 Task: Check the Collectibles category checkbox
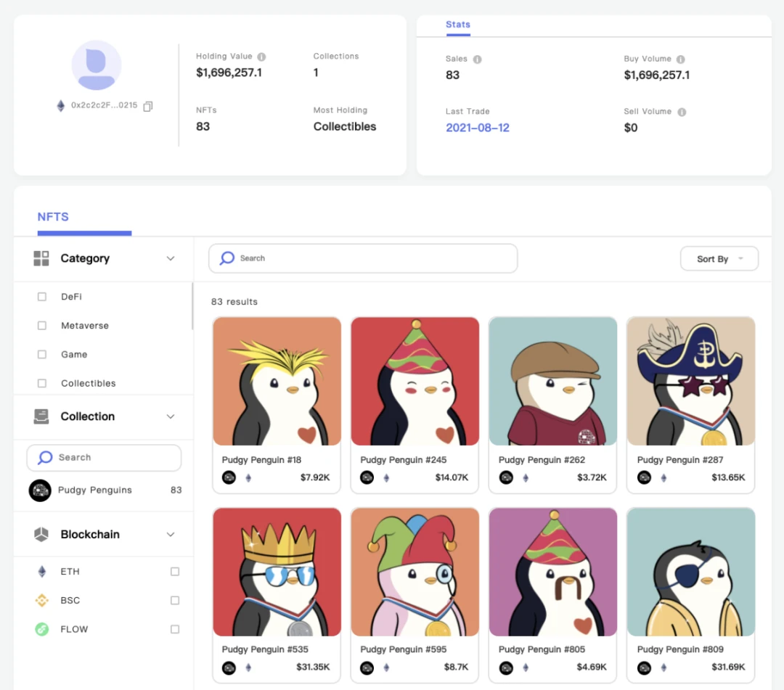point(42,383)
